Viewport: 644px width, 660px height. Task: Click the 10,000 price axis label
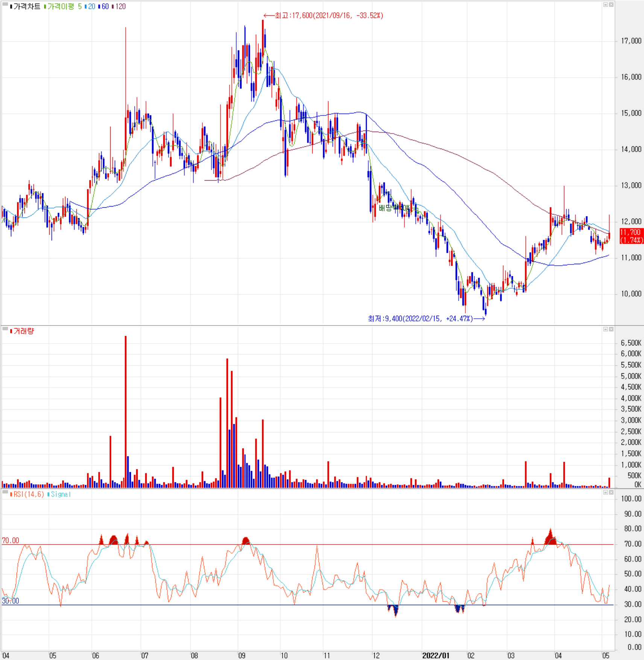631,294
